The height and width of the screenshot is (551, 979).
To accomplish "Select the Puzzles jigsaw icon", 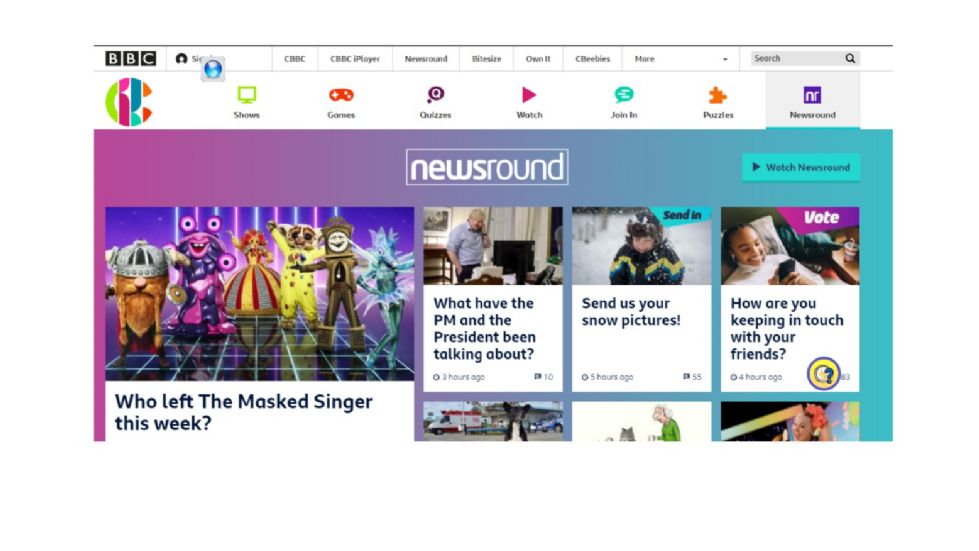I will coord(718,95).
